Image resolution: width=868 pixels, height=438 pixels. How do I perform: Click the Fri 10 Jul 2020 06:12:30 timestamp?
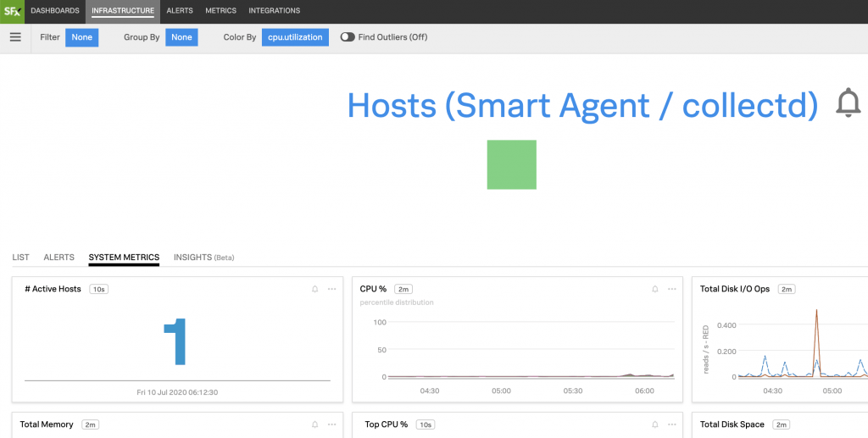(x=177, y=392)
